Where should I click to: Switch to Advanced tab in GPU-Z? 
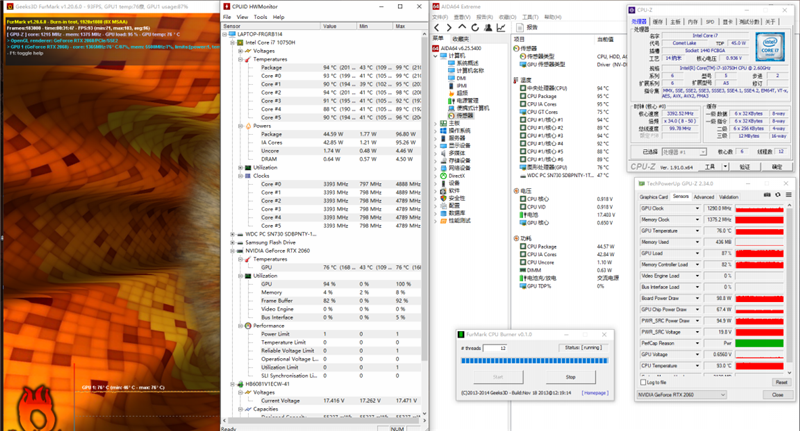pos(704,197)
